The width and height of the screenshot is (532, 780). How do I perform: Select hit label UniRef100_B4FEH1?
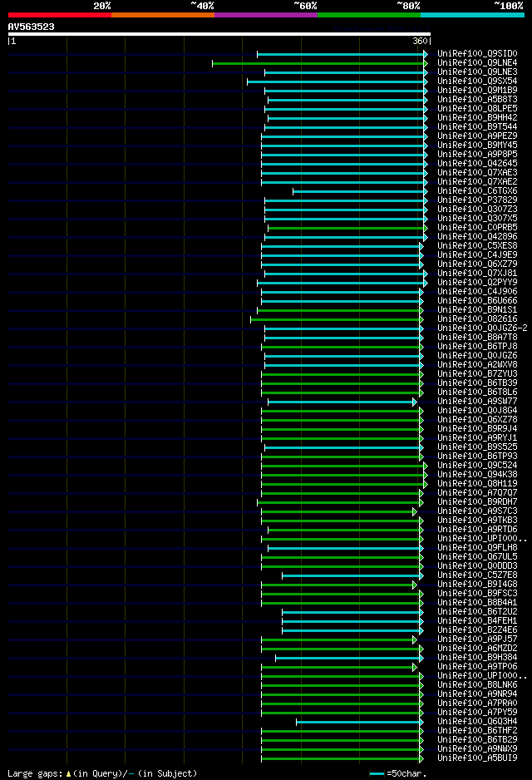point(477,621)
